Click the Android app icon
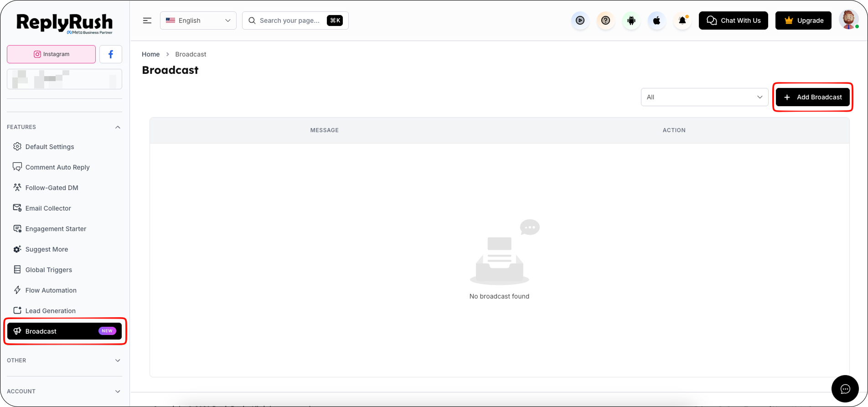 631,21
